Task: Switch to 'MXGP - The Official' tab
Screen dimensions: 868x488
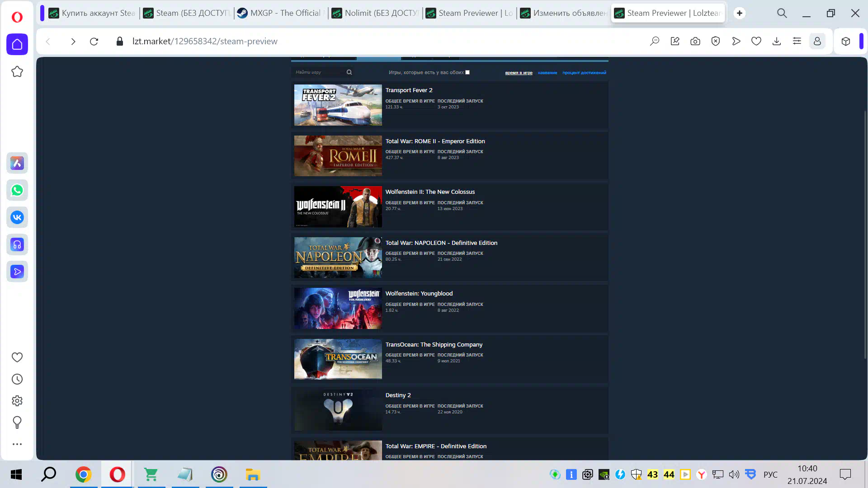Action: 281,13
